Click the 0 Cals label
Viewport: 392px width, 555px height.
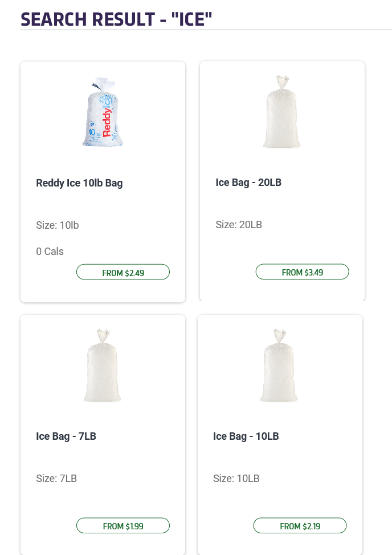coord(50,252)
